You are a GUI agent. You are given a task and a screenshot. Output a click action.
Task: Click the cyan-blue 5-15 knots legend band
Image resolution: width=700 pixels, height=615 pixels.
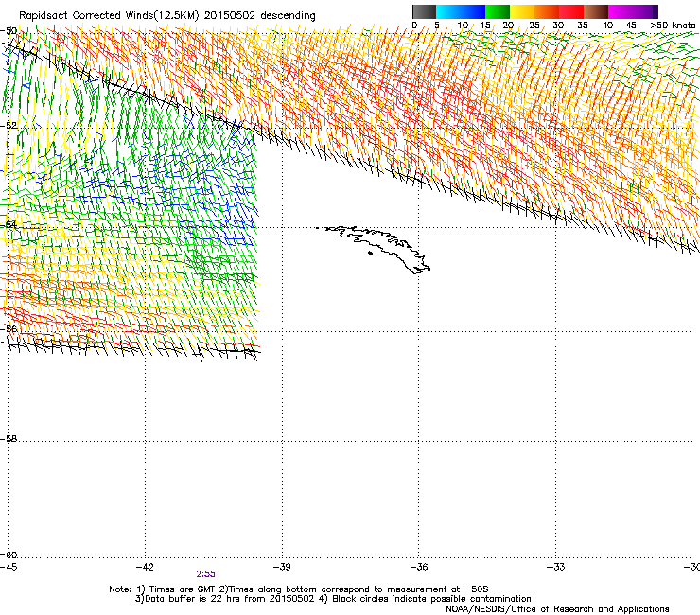click(x=461, y=11)
